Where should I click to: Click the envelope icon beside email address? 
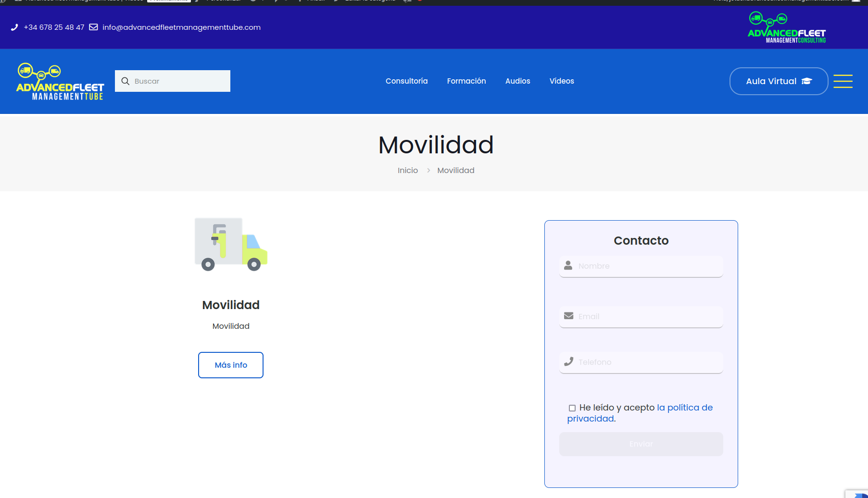tap(94, 27)
